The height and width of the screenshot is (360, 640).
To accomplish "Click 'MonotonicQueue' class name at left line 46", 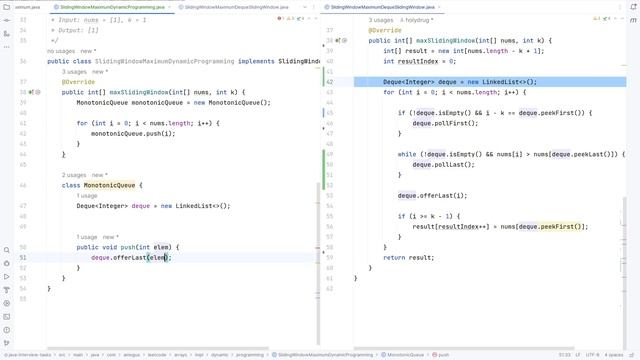I will pos(109,185).
